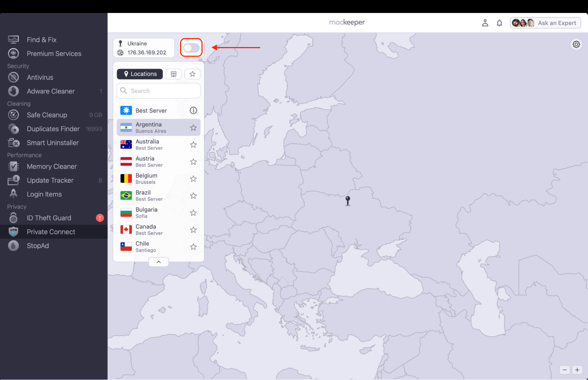Viewport: 588px width, 380px height.
Task: Enable the VPN connection toggle
Action: pos(191,47)
